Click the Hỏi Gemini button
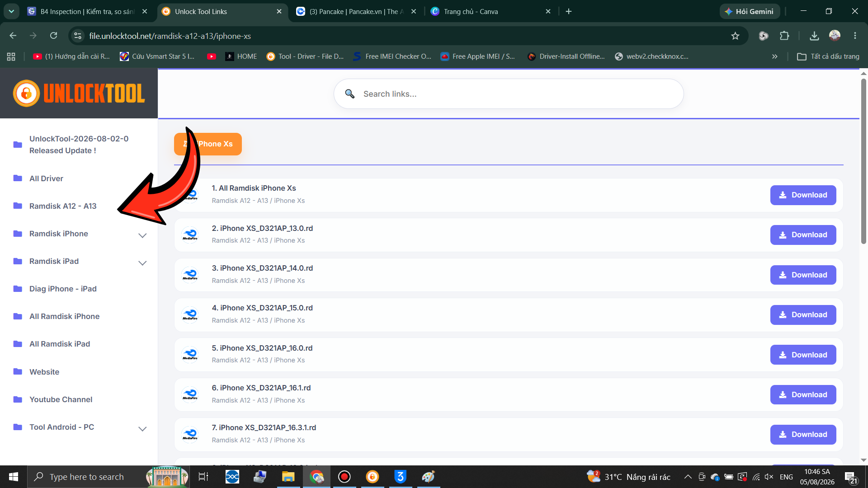 click(x=750, y=11)
